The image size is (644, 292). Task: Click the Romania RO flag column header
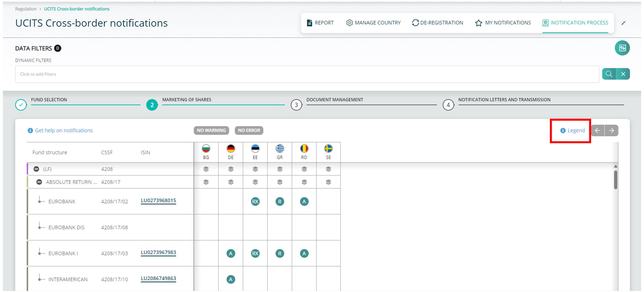304,152
